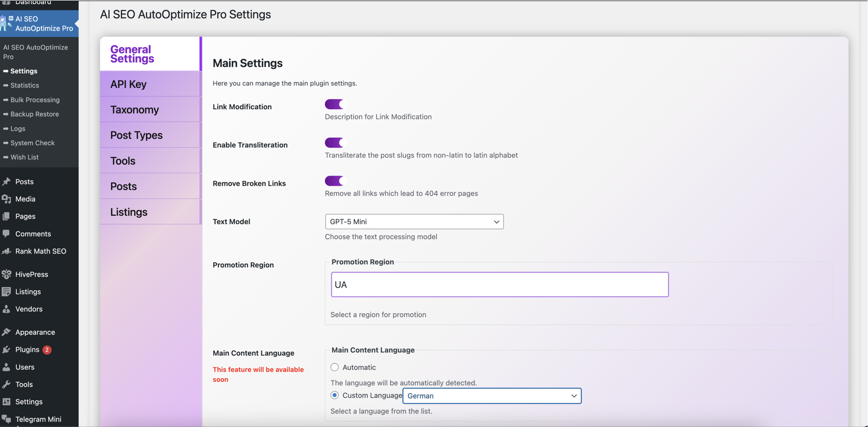Open the Backup Restore submenu link
868x427 pixels.
(34, 114)
